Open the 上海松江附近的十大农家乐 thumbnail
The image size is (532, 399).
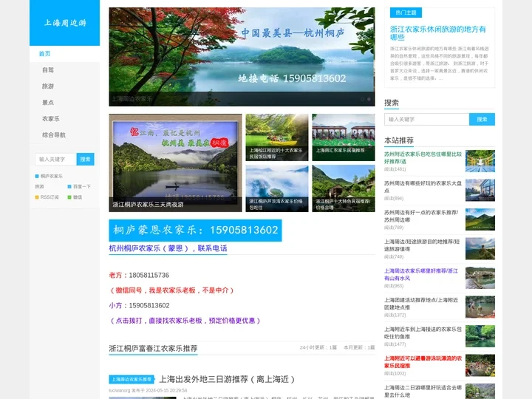pyautogui.click(x=277, y=137)
